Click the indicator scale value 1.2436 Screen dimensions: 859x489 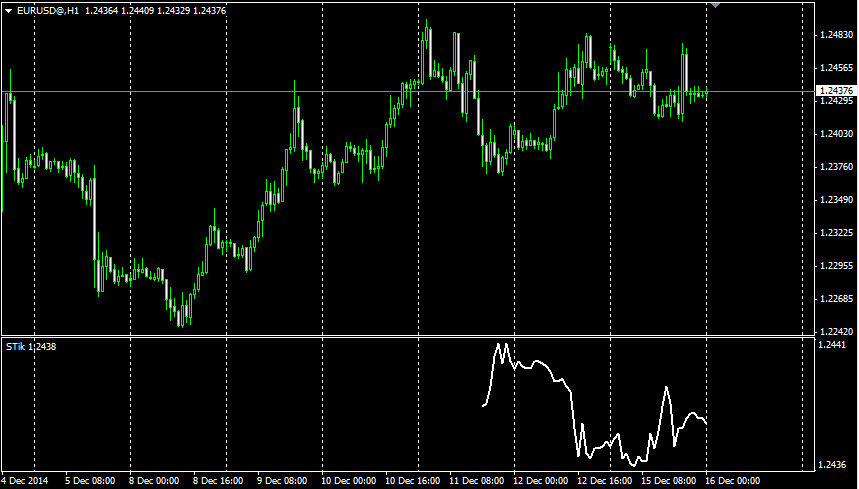tap(833, 465)
